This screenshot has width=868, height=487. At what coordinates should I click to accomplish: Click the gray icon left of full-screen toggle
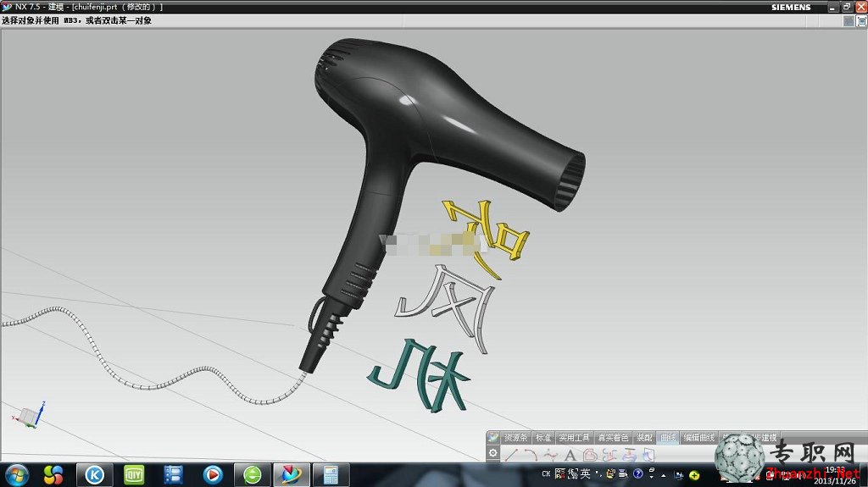point(849,21)
